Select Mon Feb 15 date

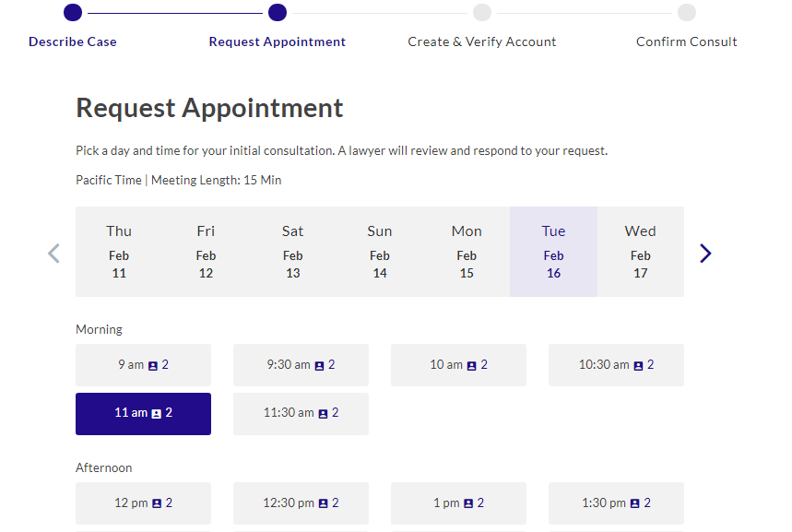click(467, 252)
